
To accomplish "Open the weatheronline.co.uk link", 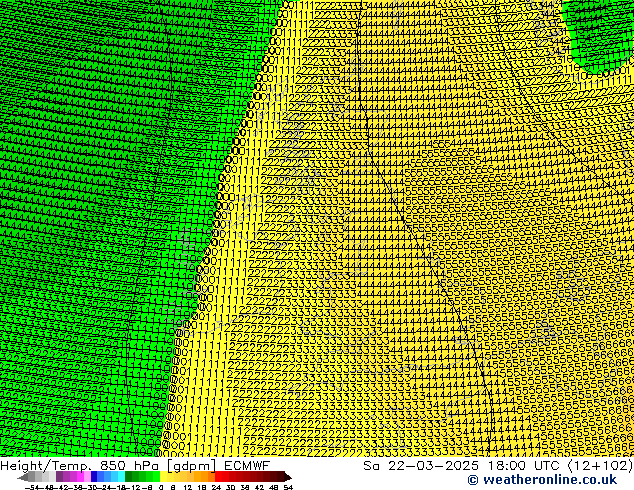I will pos(540,480).
